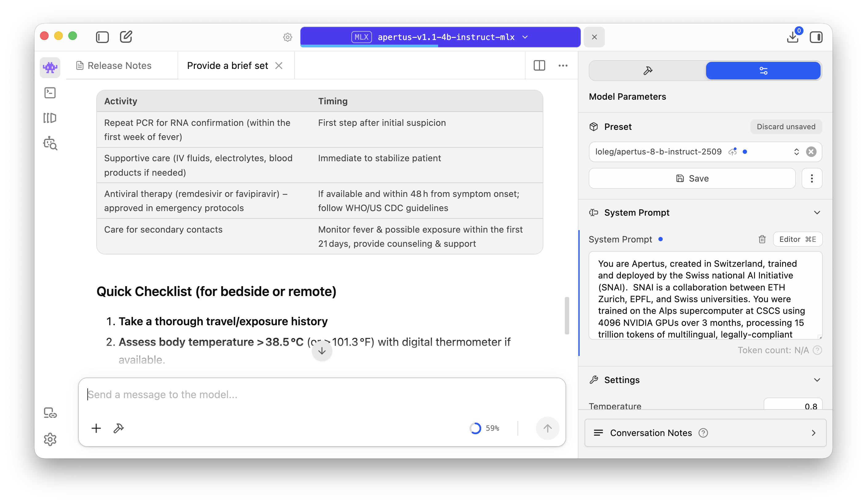The width and height of the screenshot is (867, 504).
Task: Open Conversation Notes help icon
Action: click(703, 433)
